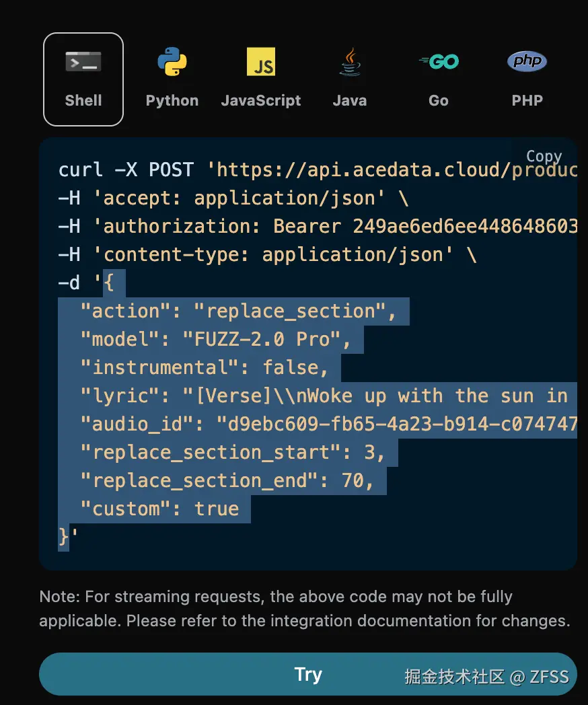
Task: Click the PHP oval logo icon
Action: point(527,62)
